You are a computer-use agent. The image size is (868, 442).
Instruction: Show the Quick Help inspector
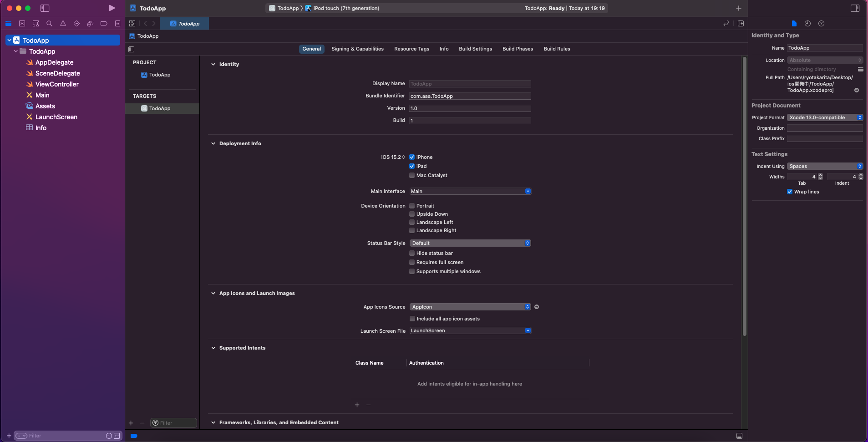(x=821, y=23)
